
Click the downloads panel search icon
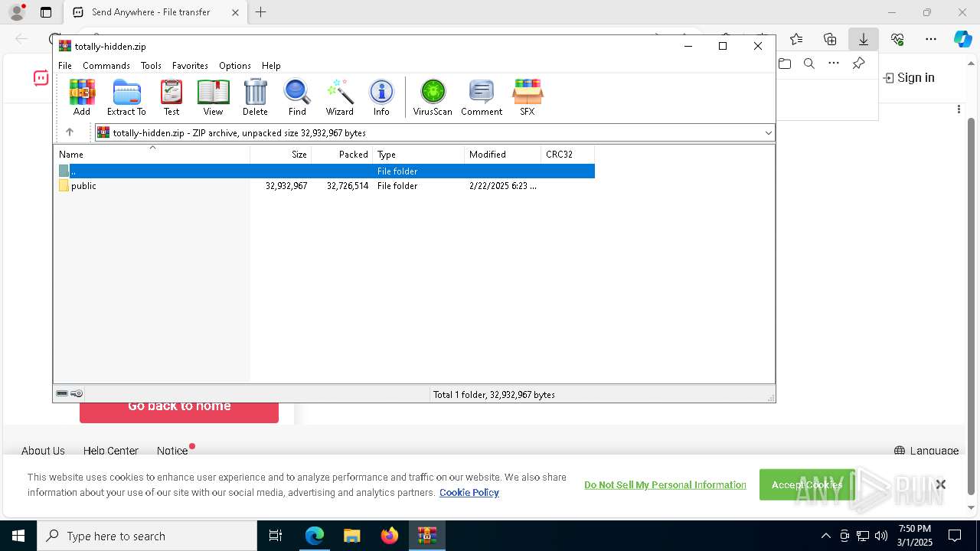point(809,64)
